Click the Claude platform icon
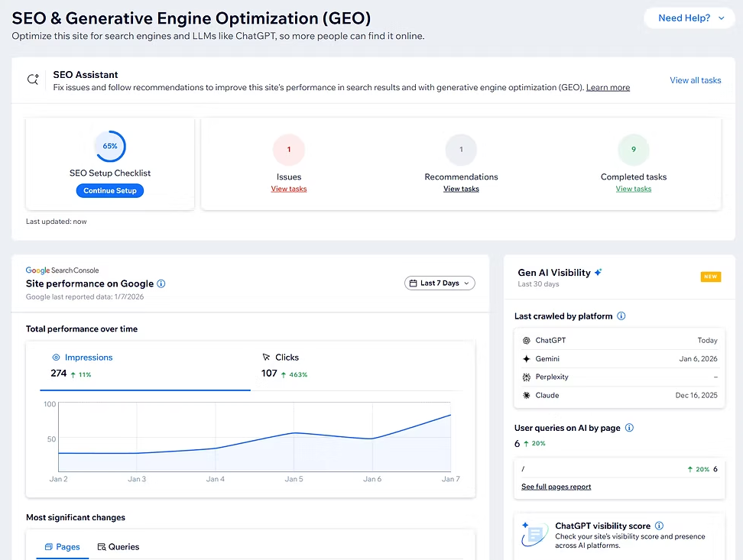Image resolution: width=743 pixels, height=560 pixels. coord(528,395)
